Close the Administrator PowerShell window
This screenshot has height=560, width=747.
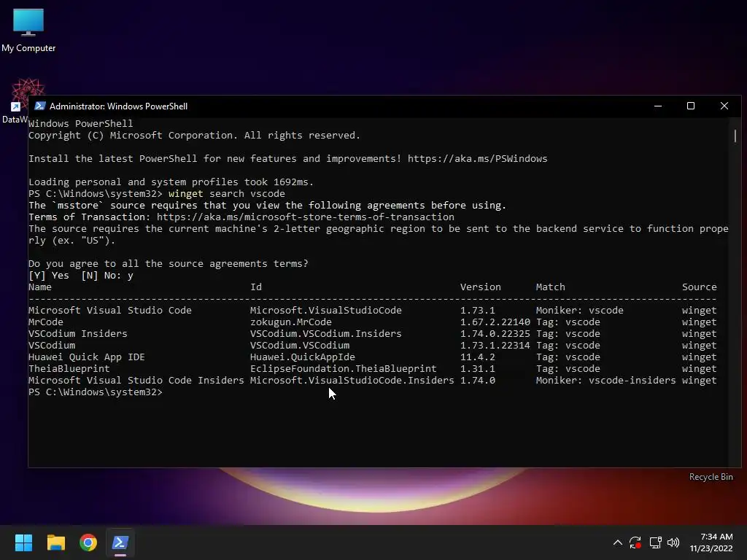click(724, 106)
